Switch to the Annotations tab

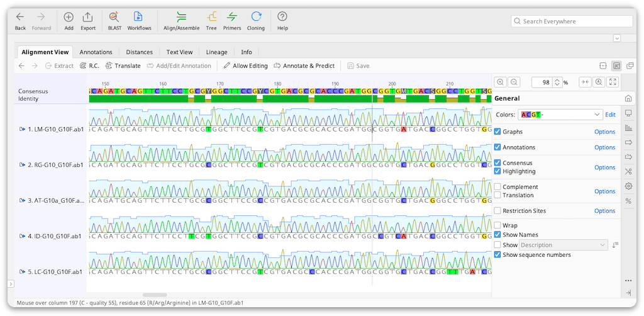point(96,52)
